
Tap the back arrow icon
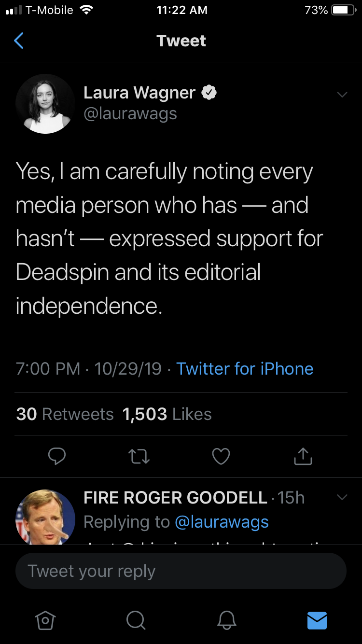pos(19,41)
